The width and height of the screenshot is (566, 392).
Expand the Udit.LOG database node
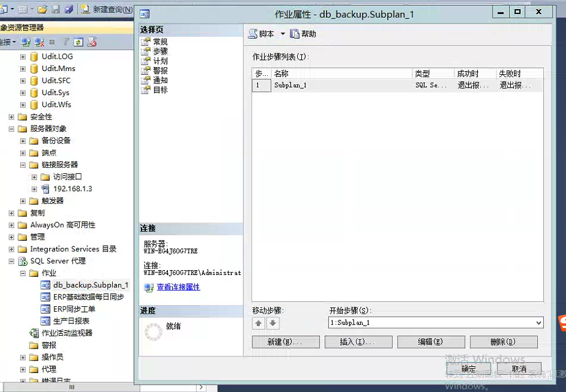23,56
